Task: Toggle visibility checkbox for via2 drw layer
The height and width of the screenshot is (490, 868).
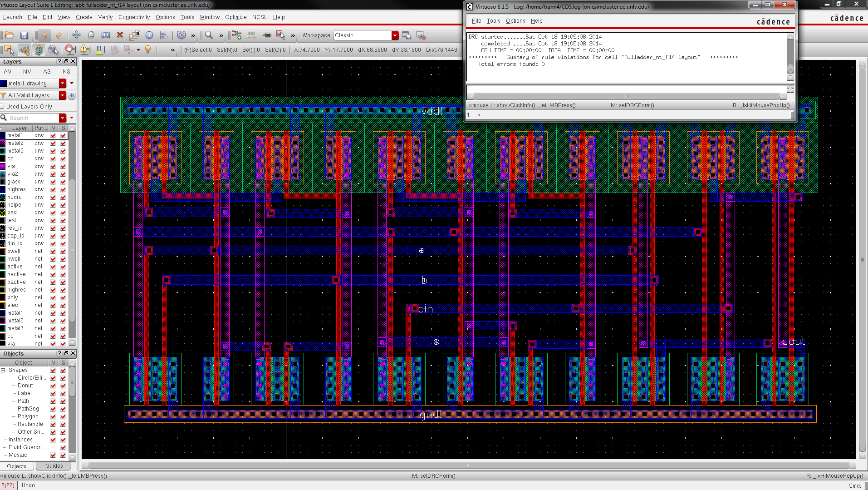Action: tap(53, 174)
